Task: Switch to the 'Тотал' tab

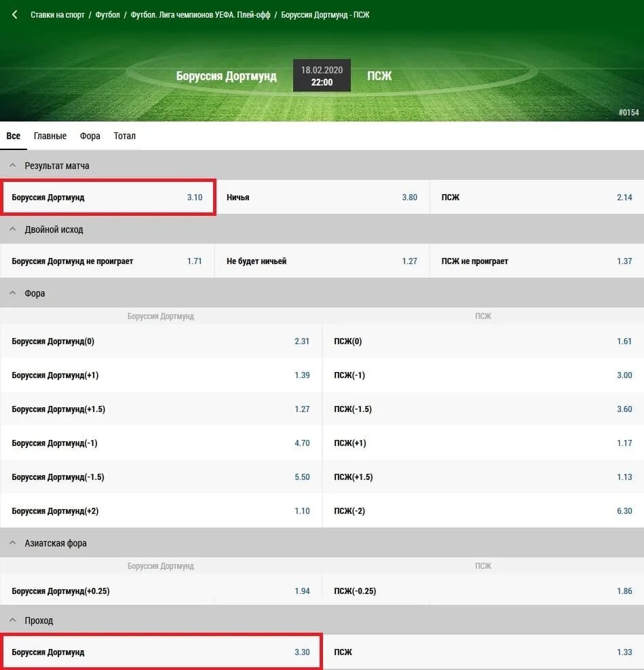Action: [125, 136]
